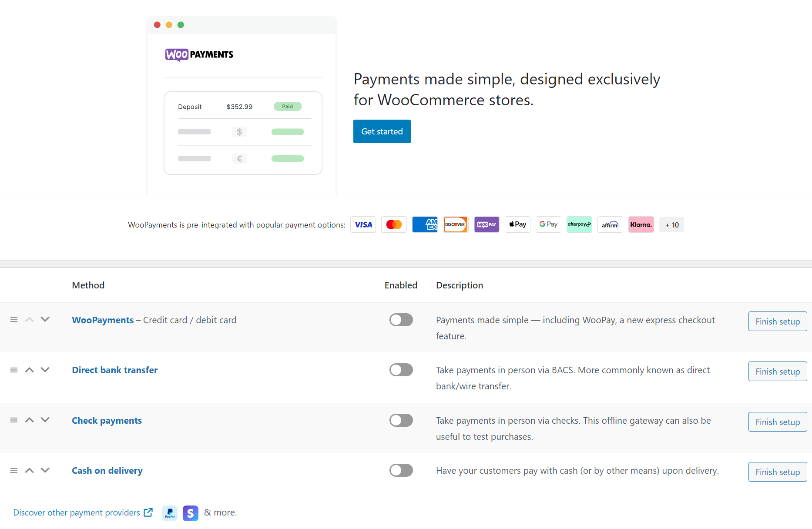Image resolution: width=812 pixels, height=529 pixels.
Task: Click the Google Pay icon
Action: 548,224
